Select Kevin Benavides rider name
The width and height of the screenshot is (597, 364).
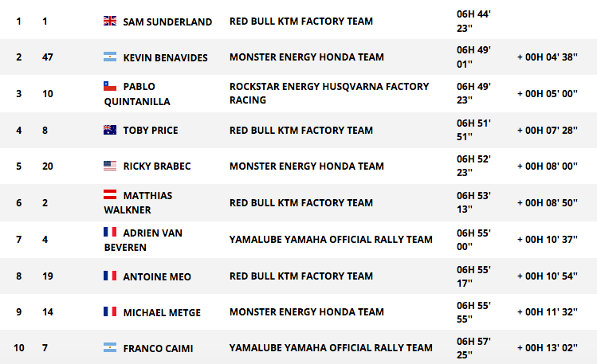tap(165, 58)
